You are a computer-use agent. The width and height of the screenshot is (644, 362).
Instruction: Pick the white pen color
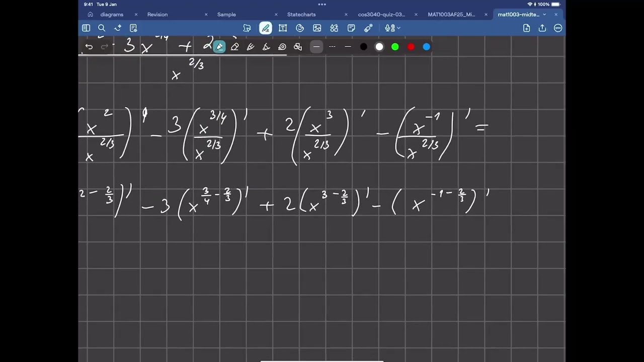click(x=379, y=47)
